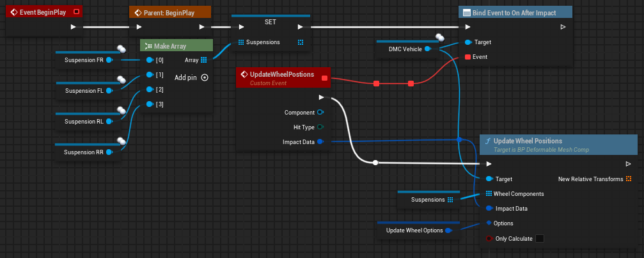Select the Make Array node header

point(175,46)
